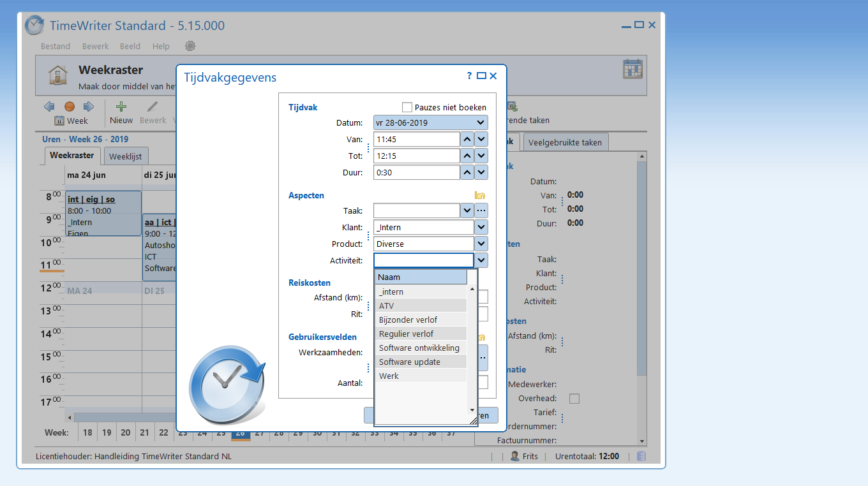Increase the Duur value with up arrow
Image resolution: width=868 pixels, height=486 pixels.
click(467, 172)
